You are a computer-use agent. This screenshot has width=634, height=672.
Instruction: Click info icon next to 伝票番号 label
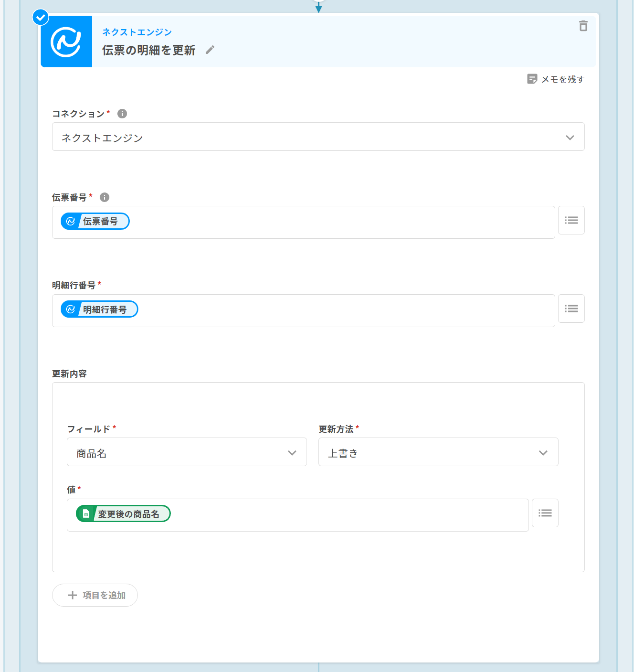click(x=105, y=197)
